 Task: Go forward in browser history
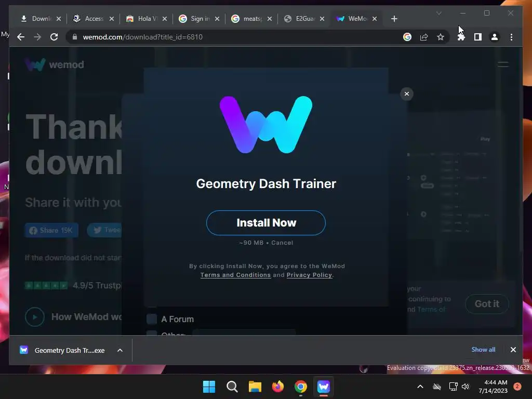[37, 37]
